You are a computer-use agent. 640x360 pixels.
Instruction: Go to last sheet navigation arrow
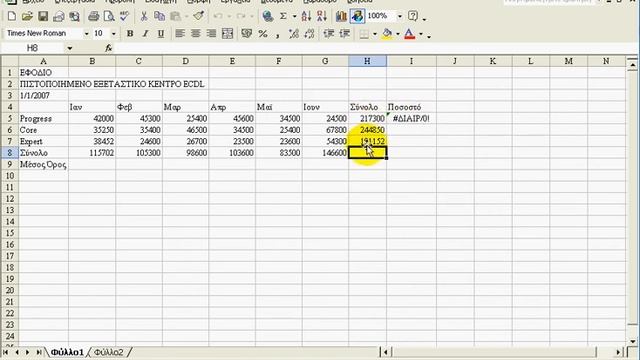click(39, 352)
